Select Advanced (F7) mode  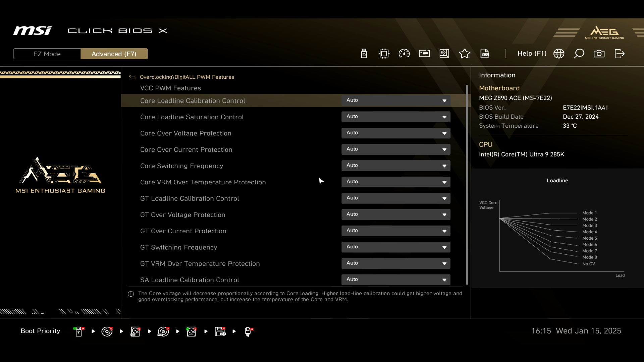(x=114, y=54)
